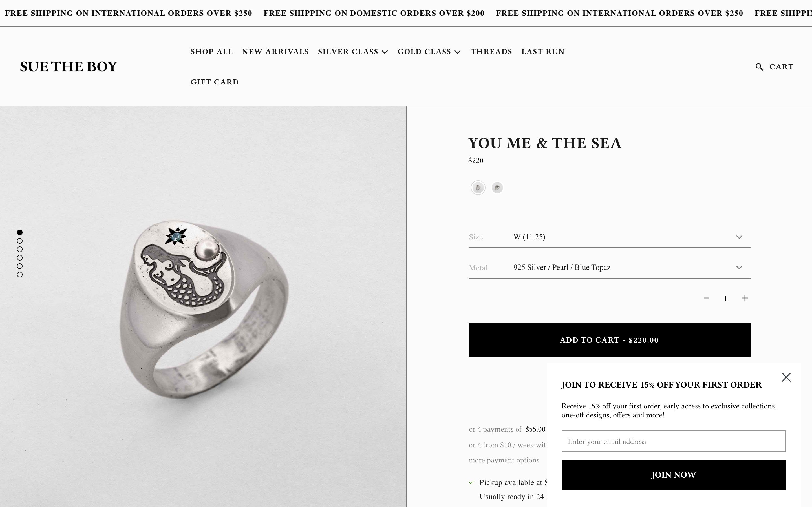Open the Cart link
The image size is (812, 507).
pyautogui.click(x=782, y=67)
